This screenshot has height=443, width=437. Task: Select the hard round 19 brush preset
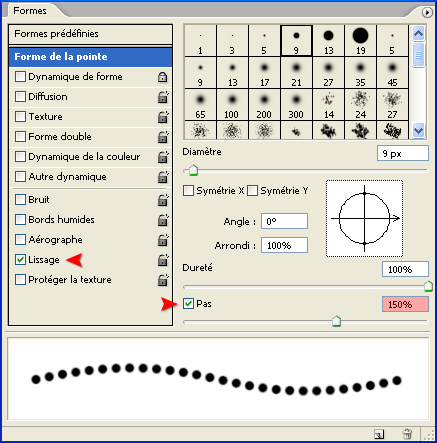pyautogui.click(x=360, y=41)
